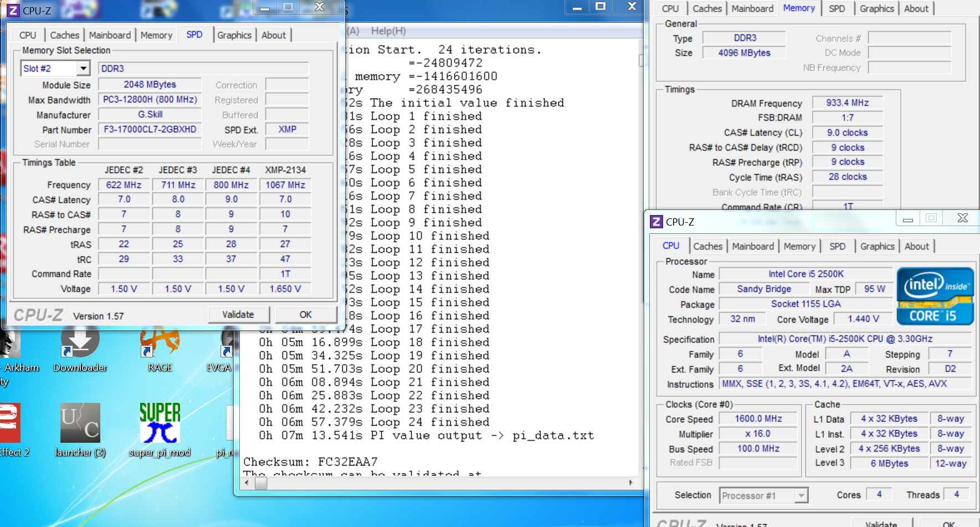This screenshot has width=980, height=527.
Task: Open About tab in bottom-right CPU-Z window
Action: (917, 246)
